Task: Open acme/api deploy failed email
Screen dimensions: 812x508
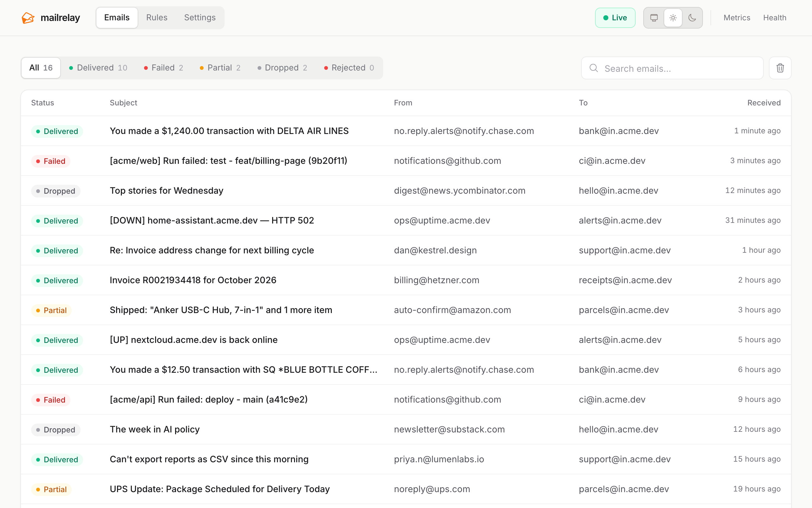Action: coord(406,399)
